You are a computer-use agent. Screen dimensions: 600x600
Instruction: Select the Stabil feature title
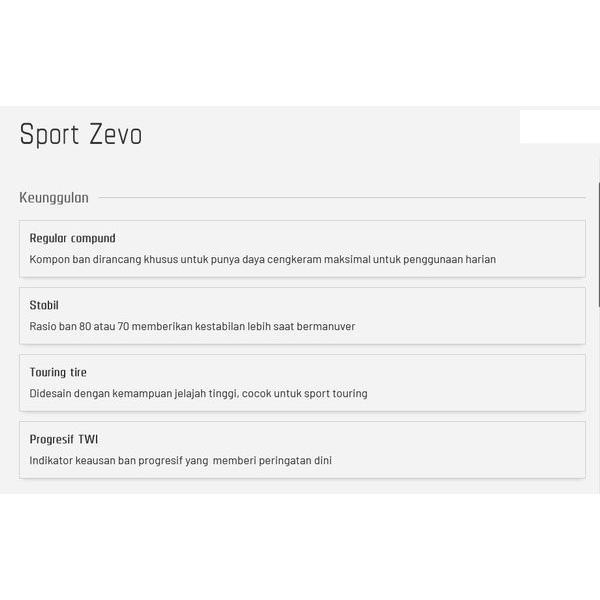point(44,305)
